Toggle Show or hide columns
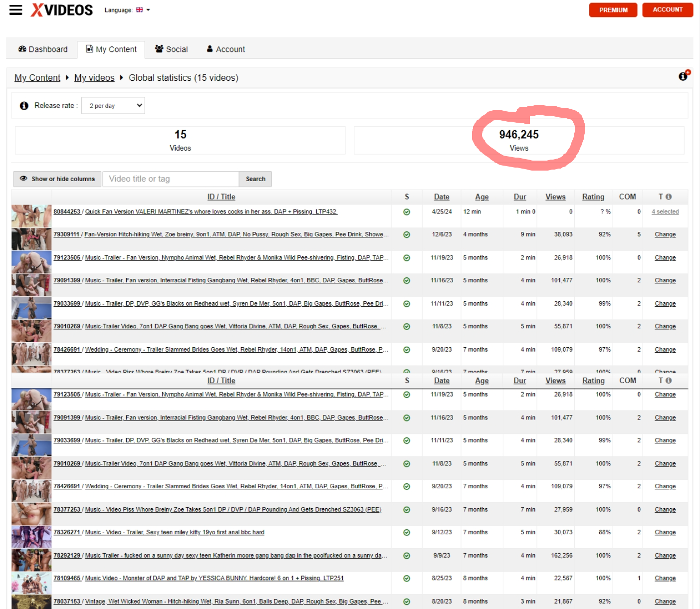Viewport: 700px width, 609px height. pyautogui.click(x=57, y=179)
